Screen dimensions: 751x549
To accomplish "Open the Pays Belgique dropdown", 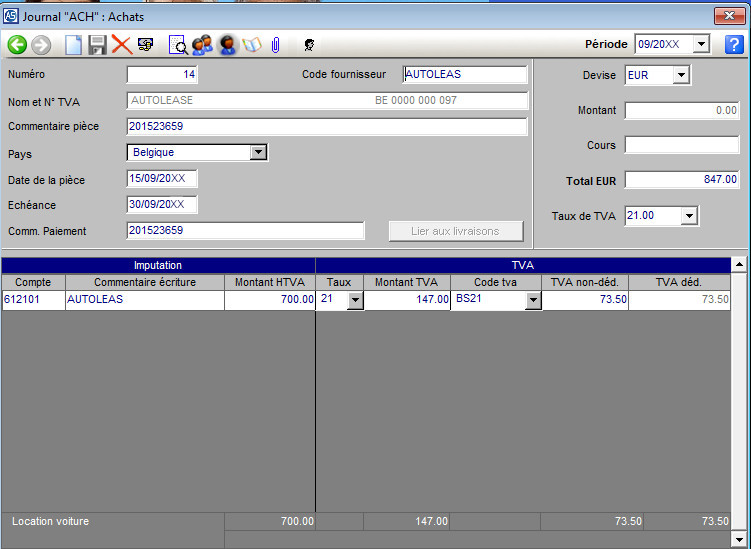I will point(258,152).
